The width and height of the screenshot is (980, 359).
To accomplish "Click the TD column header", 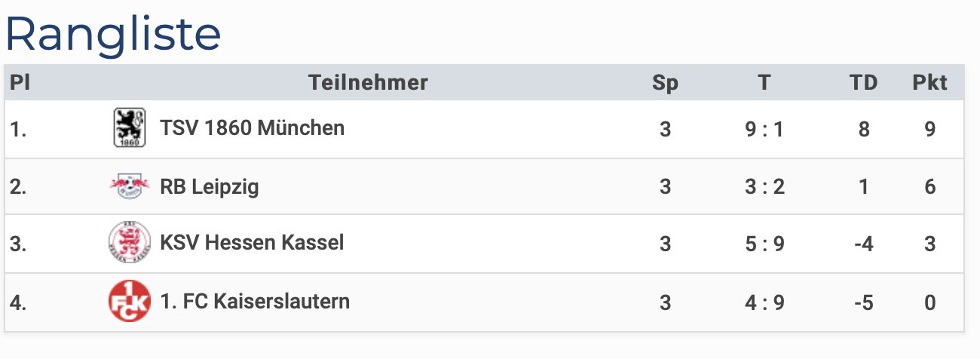I will click(x=863, y=83).
